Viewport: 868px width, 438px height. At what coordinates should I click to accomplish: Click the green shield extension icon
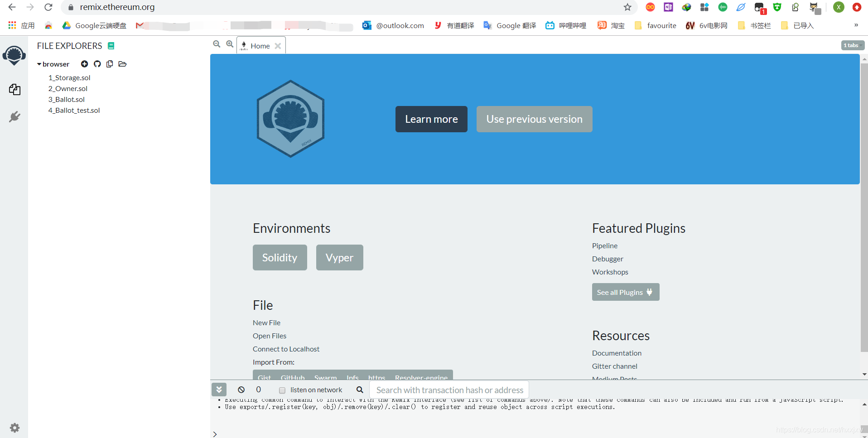(x=777, y=7)
